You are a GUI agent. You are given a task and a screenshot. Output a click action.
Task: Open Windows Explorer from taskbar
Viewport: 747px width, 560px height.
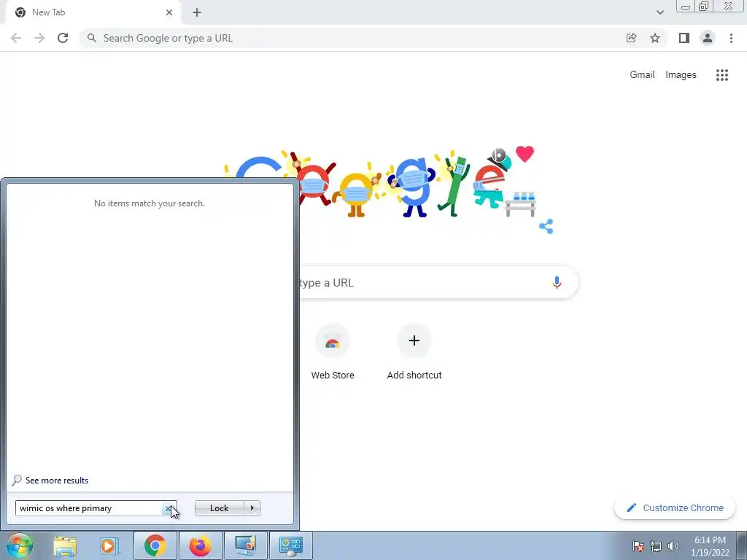[x=65, y=545]
